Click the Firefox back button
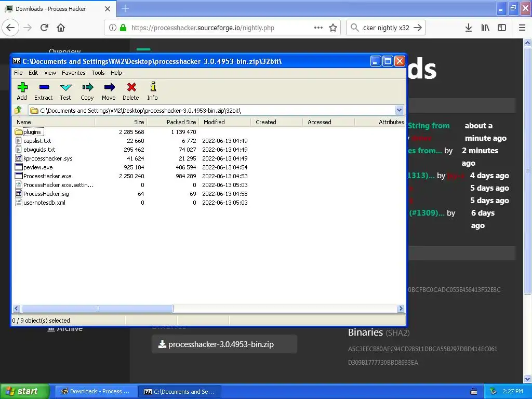The height and width of the screenshot is (399, 532). click(x=10, y=28)
